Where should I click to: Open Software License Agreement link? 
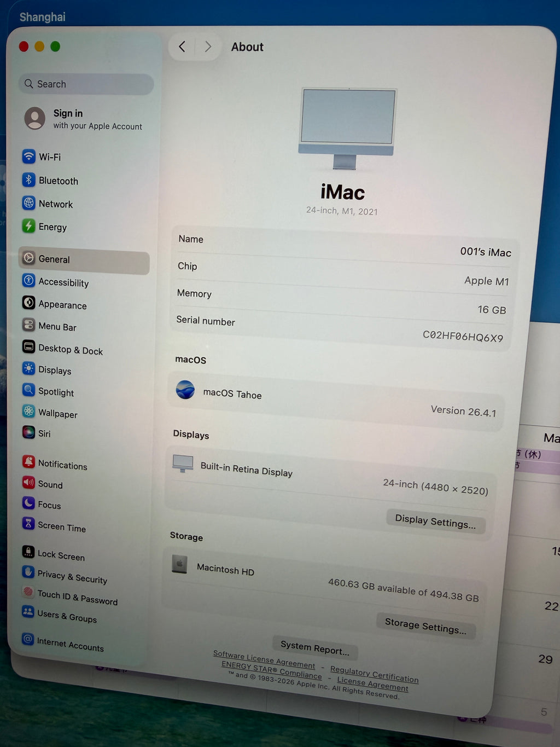tap(264, 659)
